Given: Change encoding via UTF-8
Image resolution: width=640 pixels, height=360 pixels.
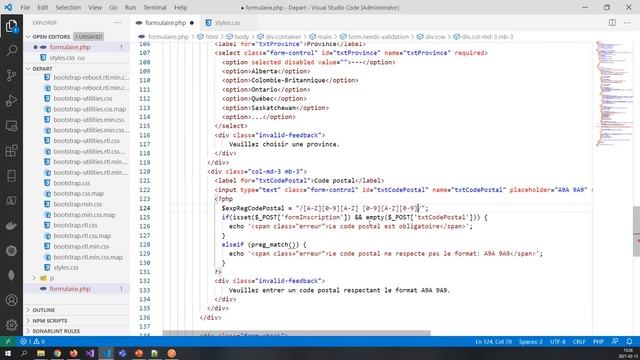Looking at the screenshot, I should [x=558, y=341].
